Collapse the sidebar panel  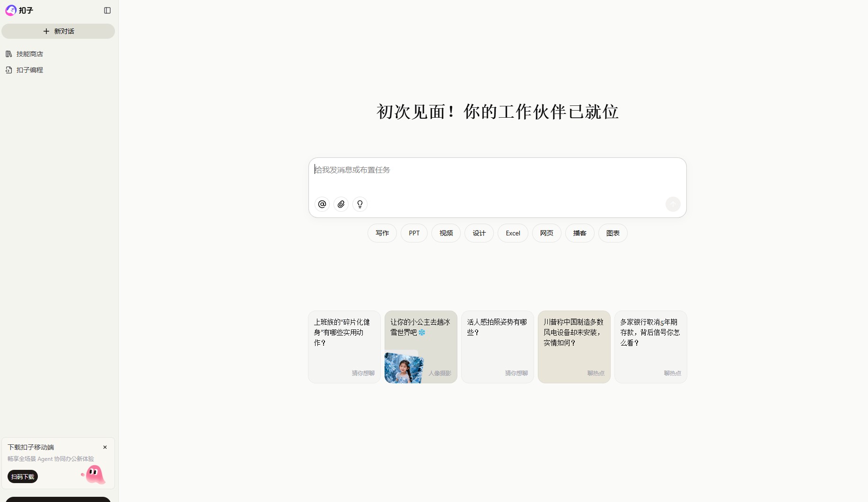click(x=107, y=10)
